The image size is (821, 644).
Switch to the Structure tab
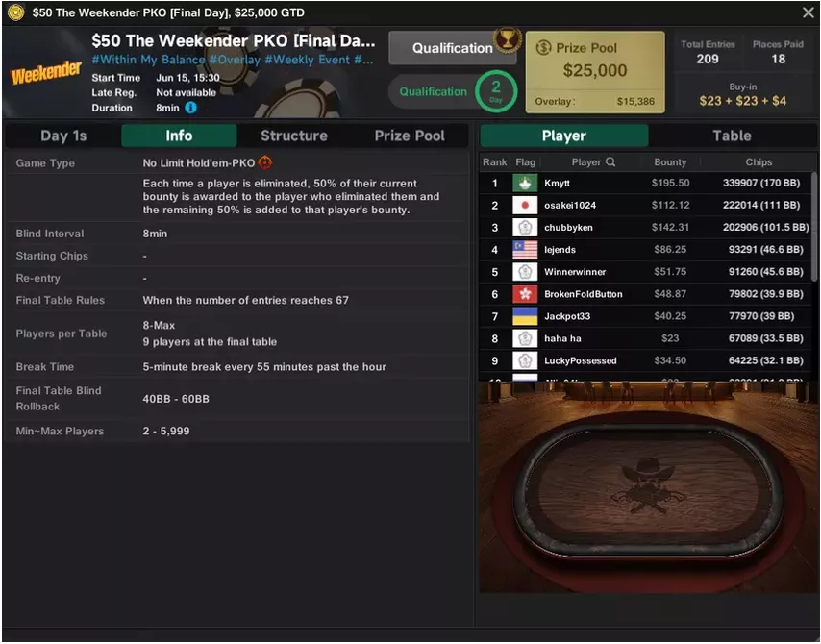click(x=294, y=136)
